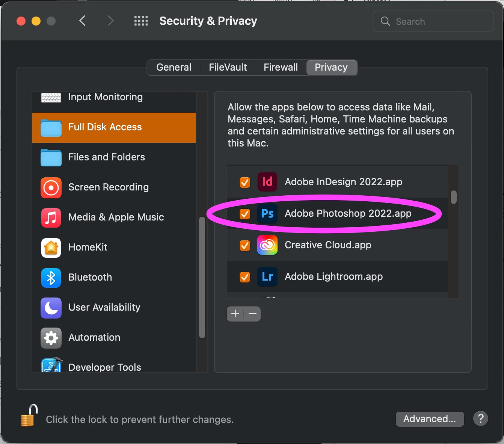
Task: Select Automation category
Action: coord(114,338)
